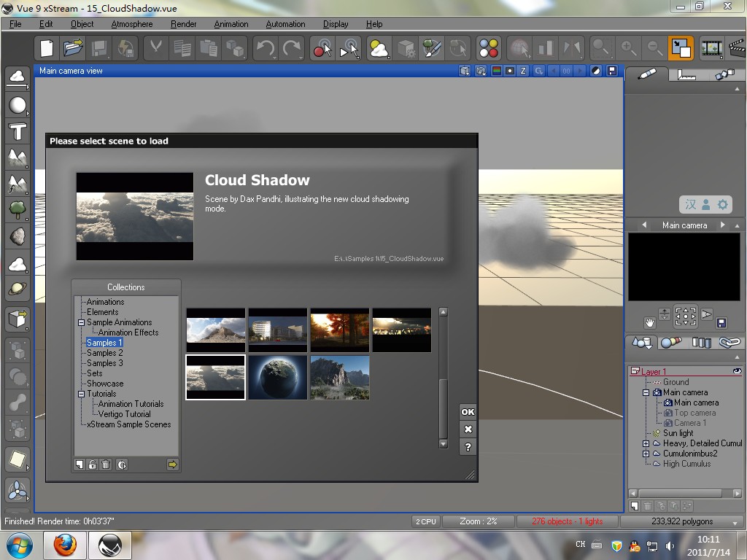Viewport: 747px width, 560px height.
Task: Select the Text tool in left toolbar
Action: (x=18, y=132)
